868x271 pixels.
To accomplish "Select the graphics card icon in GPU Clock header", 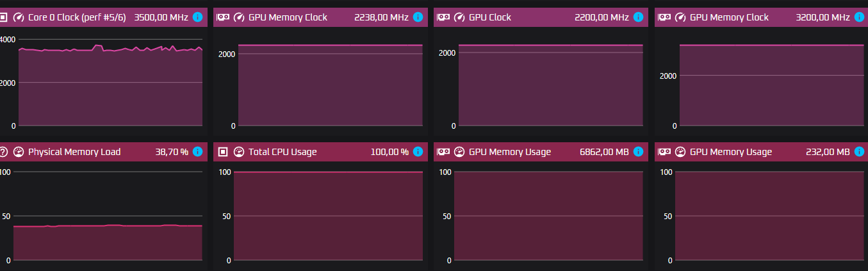I will click(x=443, y=17).
